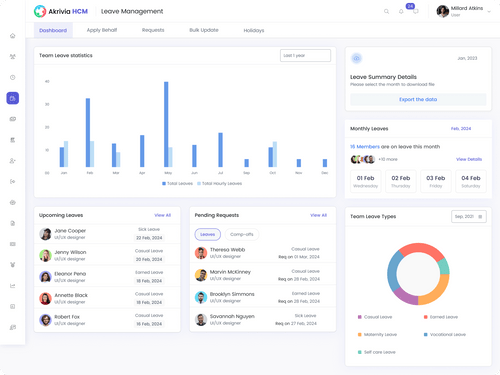Open the Last 1 year dropdown
Viewport: 500px width, 375px height.
tap(305, 55)
